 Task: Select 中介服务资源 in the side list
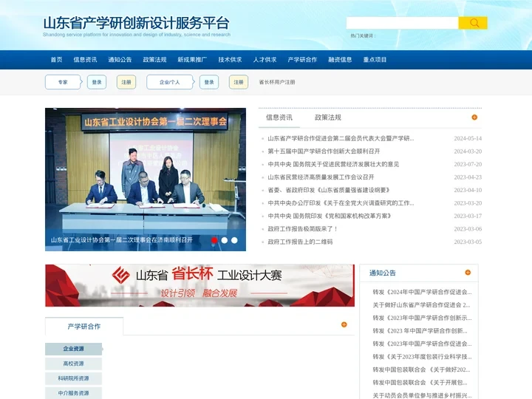73,393
